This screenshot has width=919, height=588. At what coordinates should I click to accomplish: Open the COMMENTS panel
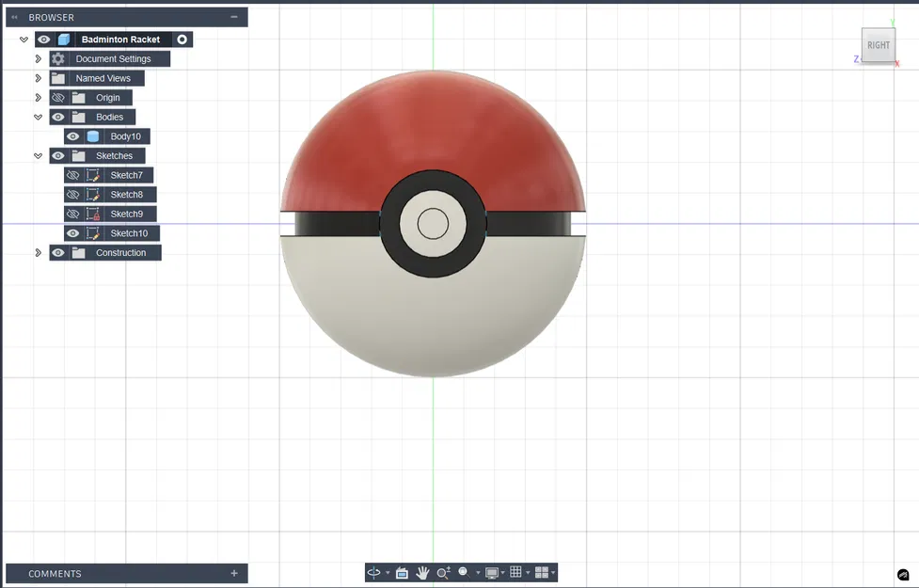(54, 573)
